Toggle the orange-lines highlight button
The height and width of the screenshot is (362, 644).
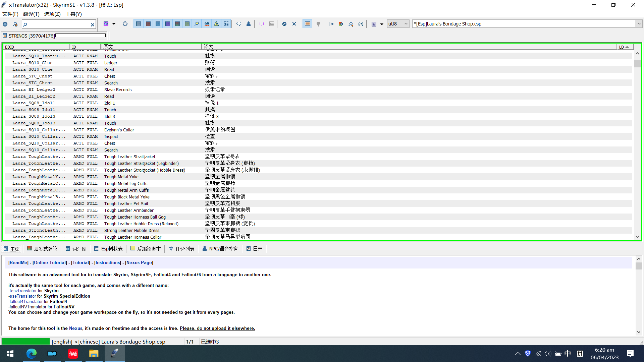307,24
